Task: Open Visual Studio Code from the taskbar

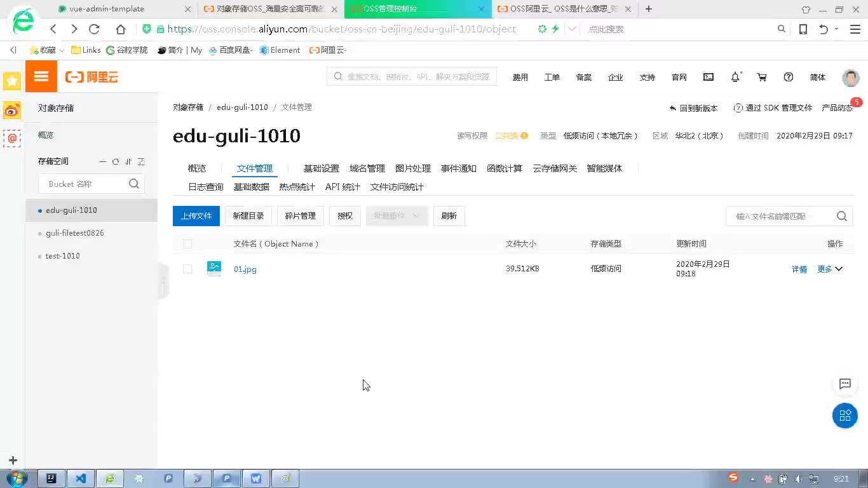Action: tap(81, 478)
